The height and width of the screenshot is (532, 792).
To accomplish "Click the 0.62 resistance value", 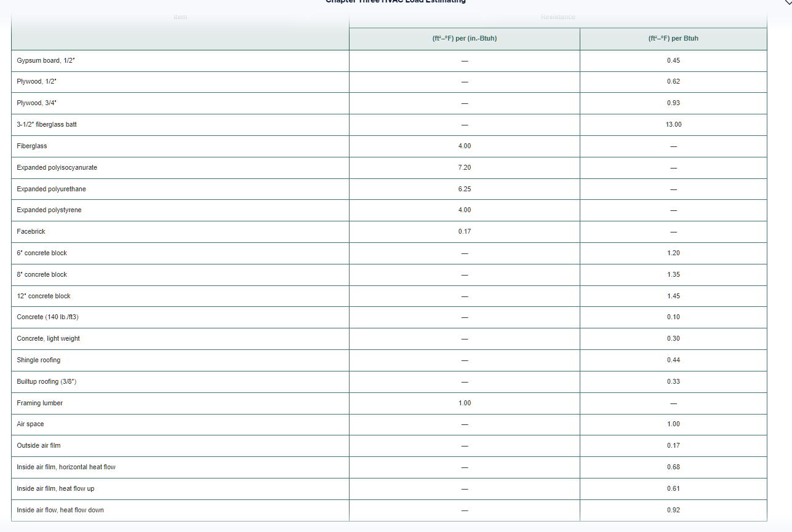I will pyautogui.click(x=673, y=82).
